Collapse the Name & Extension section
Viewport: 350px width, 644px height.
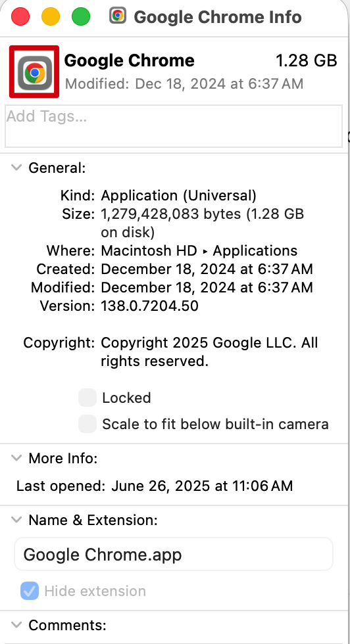tap(16, 520)
